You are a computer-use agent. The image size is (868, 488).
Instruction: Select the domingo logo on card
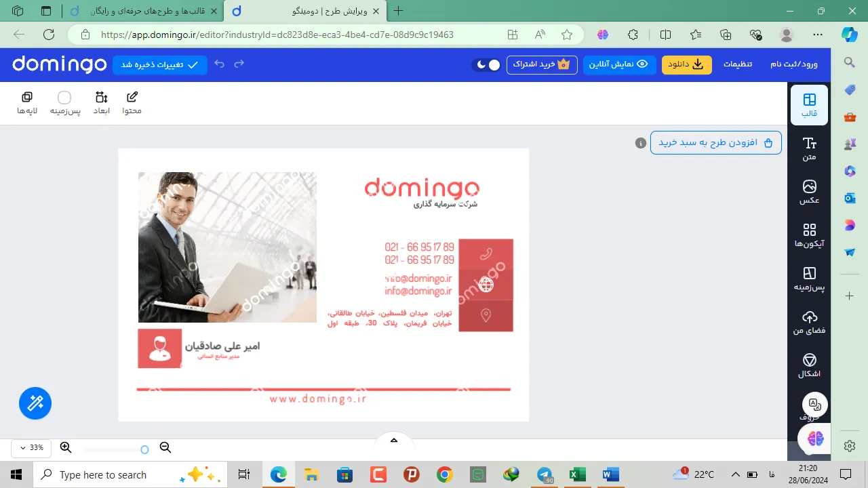[422, 188]
